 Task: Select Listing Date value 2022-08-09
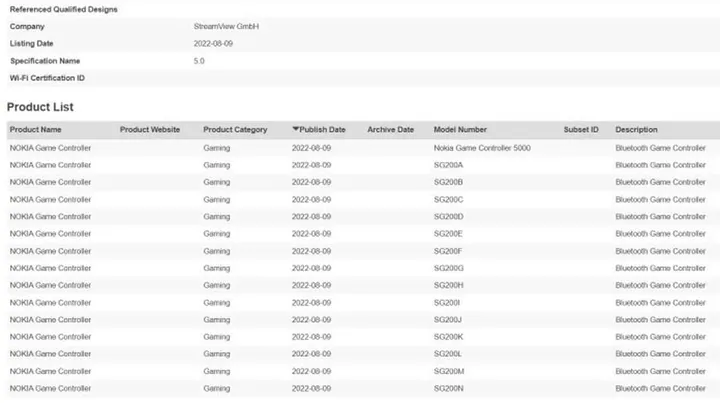pos(213,44)
